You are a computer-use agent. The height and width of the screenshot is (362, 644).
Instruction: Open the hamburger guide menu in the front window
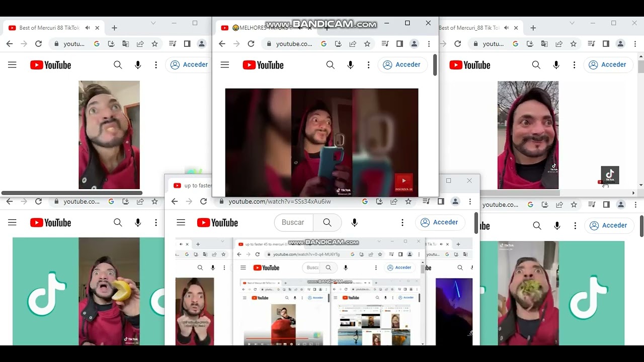tap(225, 65)
